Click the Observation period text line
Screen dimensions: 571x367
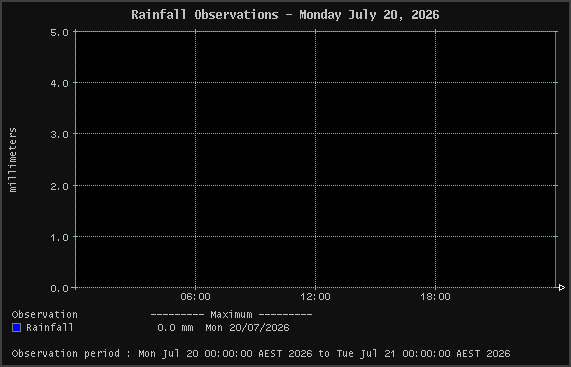point(261,354)
